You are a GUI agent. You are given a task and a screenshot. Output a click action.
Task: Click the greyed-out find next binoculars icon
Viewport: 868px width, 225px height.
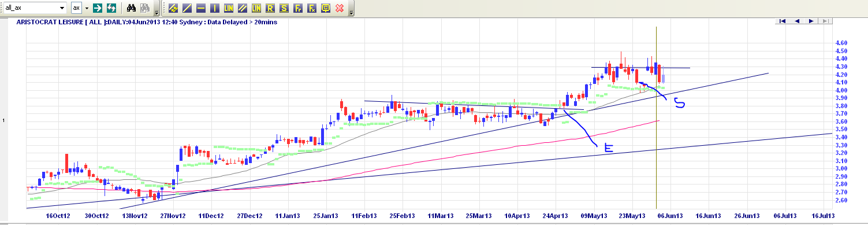pos(145,8)
